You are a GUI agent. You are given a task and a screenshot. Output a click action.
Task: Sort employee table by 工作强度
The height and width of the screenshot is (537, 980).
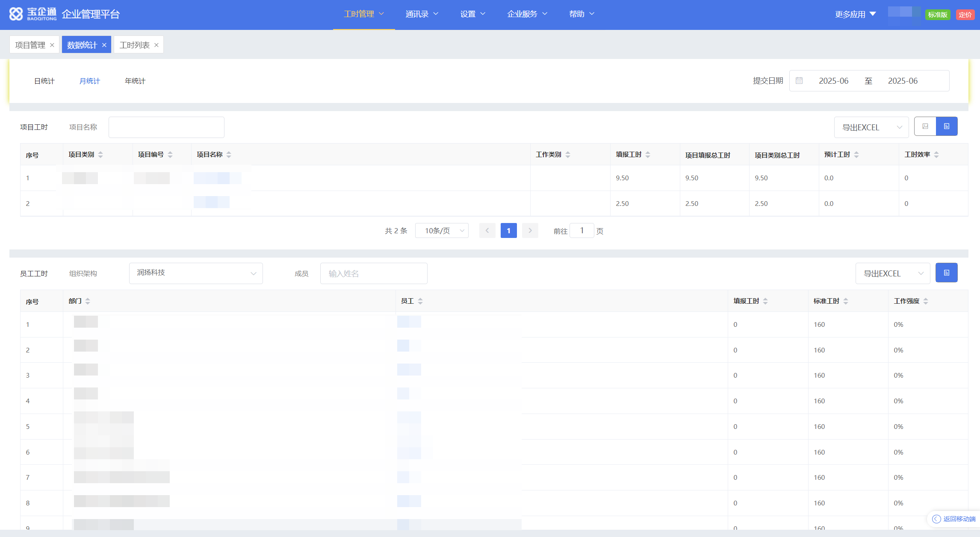click(926, 301)
